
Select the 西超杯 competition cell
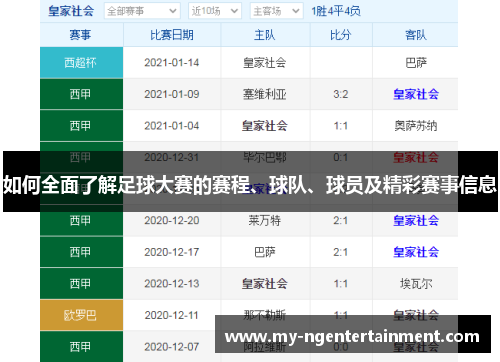[81, 62]
